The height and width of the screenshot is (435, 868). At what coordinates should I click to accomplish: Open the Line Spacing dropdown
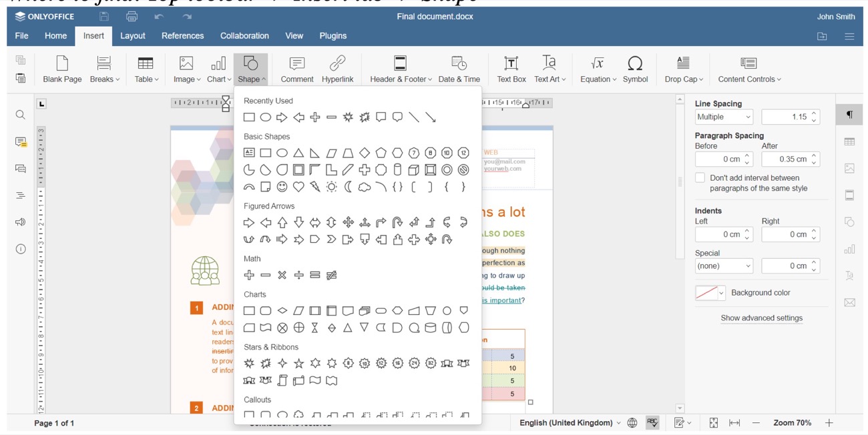(x=723, y=116)
